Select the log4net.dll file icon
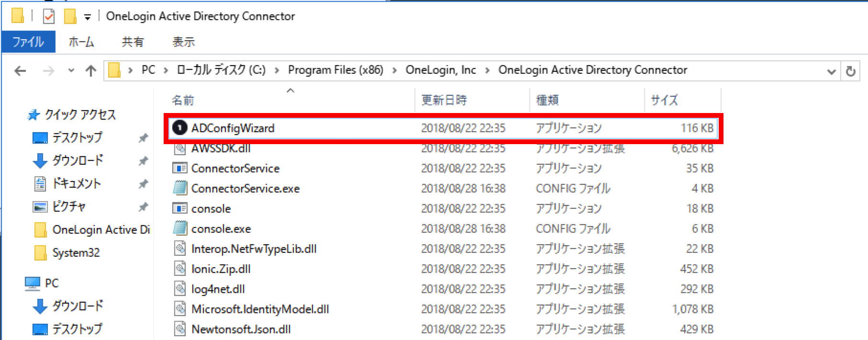Viewport: 868px width, 340px height. pos(179,289)
